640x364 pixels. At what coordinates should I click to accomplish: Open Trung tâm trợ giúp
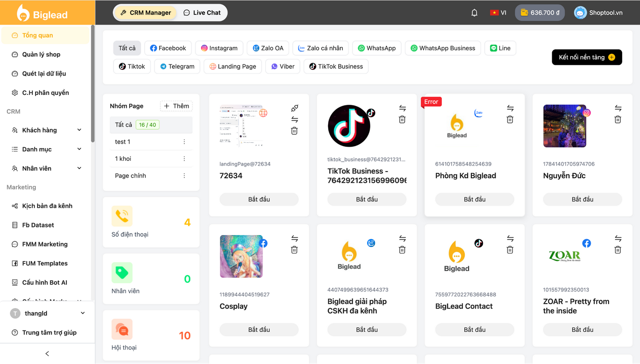pos(48,333)
